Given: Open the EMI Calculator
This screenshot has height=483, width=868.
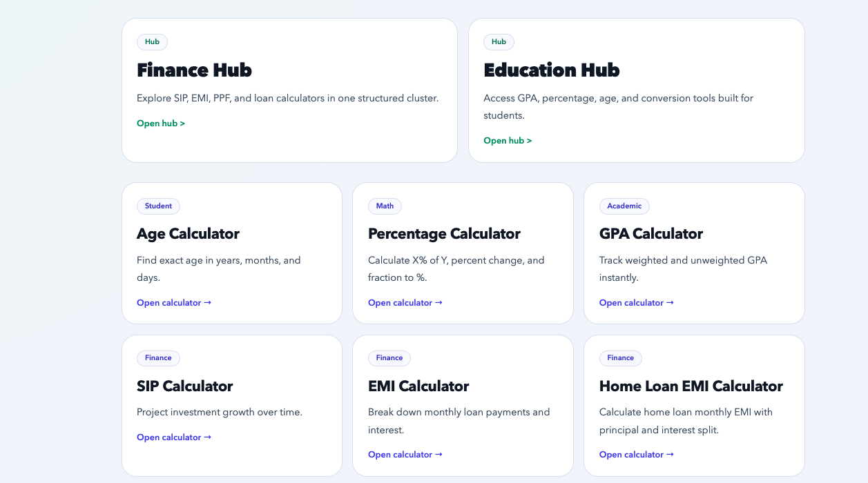Looking at the screenshot, I should (x=405, y=454).
